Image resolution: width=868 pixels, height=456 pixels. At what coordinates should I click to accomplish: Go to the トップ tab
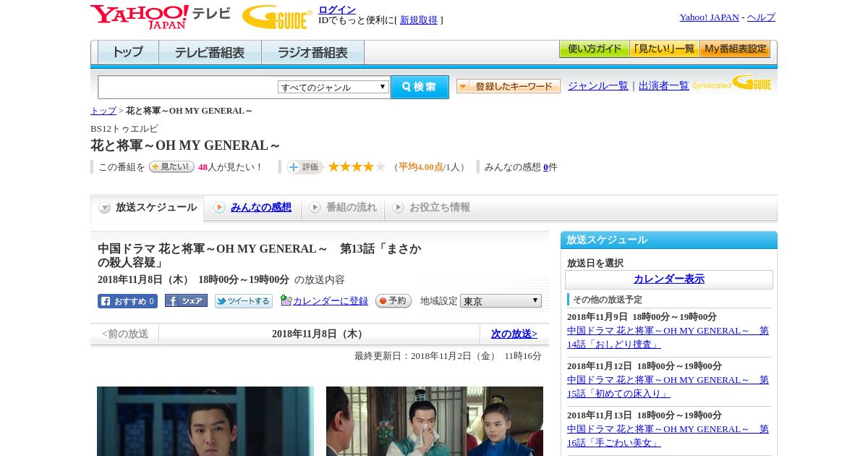coord(128,52)
